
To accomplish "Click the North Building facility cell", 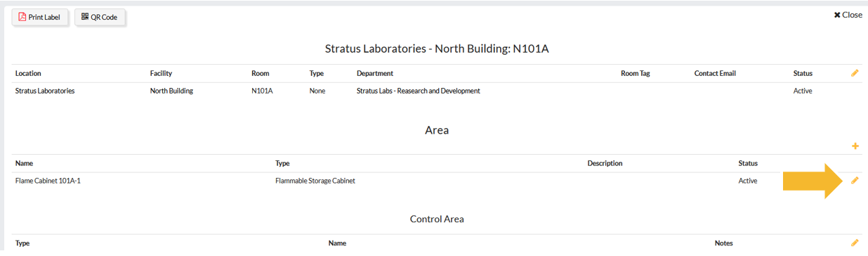I will click(x=171, y=91).
